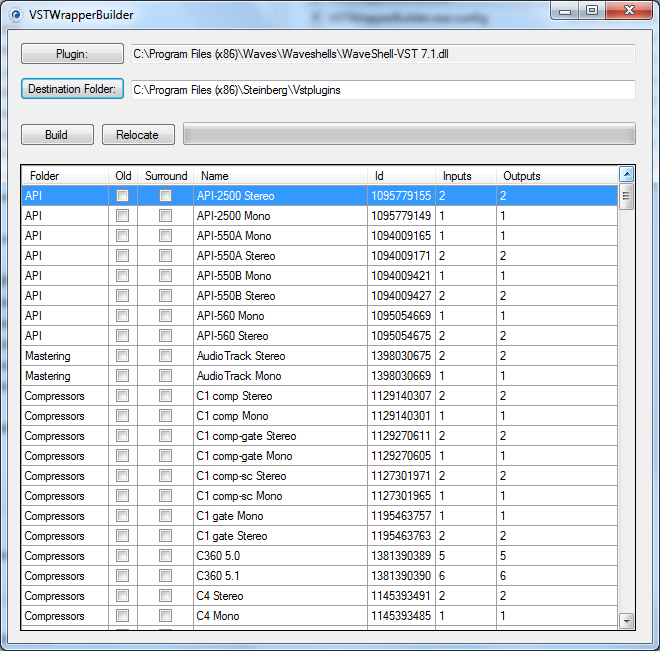
Task: Select the C1 comp-gate Stereo name cell
Action: tap(280, 436)
